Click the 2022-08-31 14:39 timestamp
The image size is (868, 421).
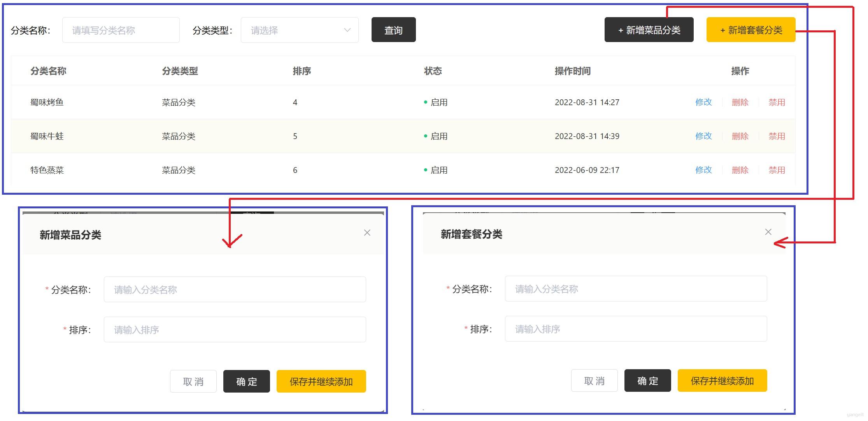587,136
